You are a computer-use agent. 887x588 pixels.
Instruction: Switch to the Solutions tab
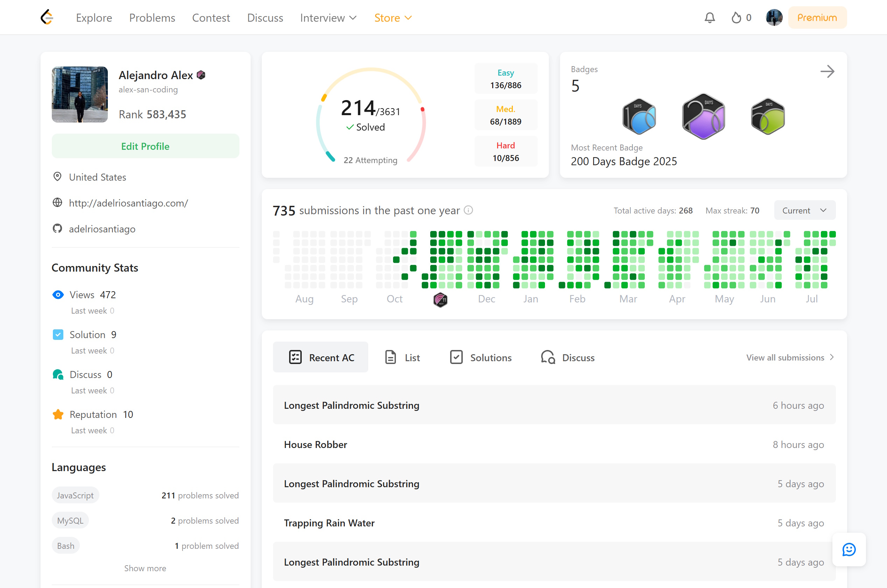[481, 357]
